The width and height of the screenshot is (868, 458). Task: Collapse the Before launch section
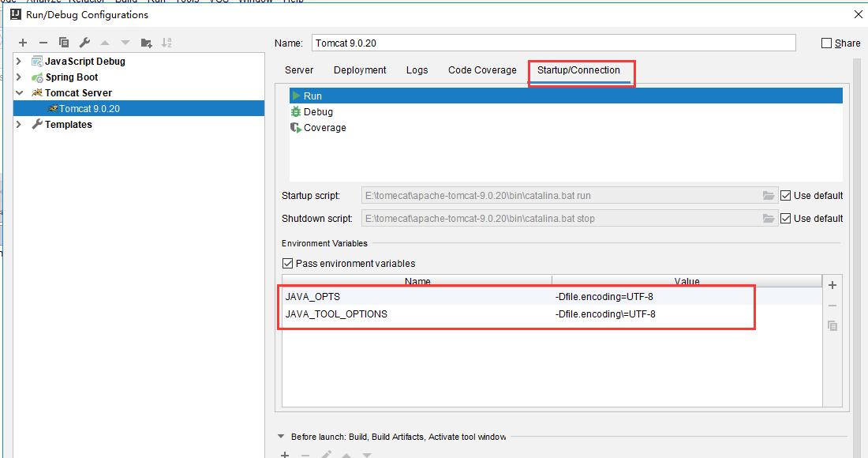coord(281,437)
